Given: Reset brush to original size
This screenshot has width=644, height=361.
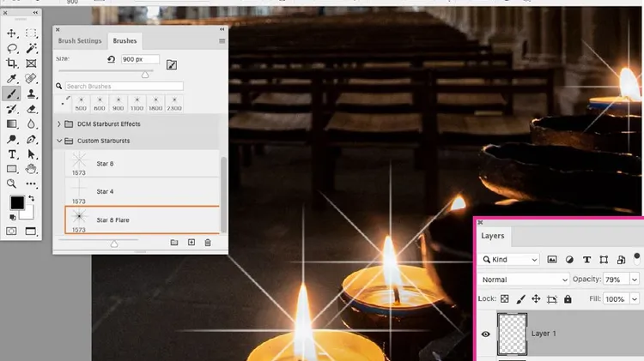Looking at the screenshot, I should point(112,59).
